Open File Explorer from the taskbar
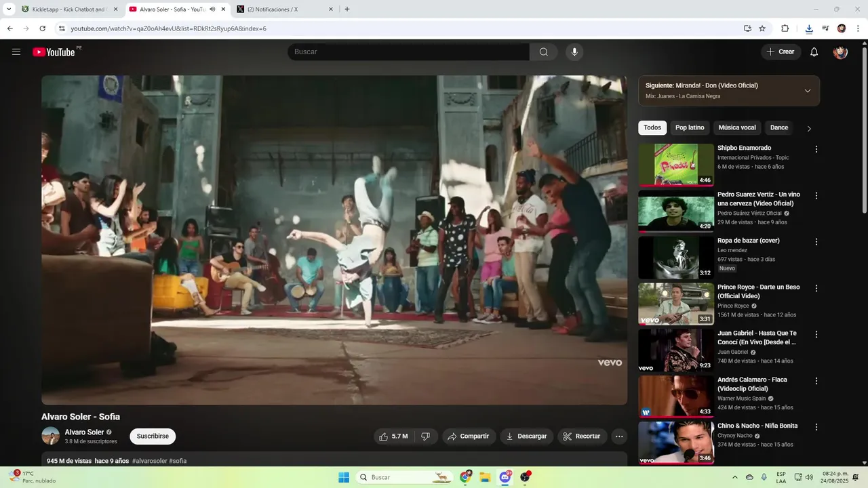The width and height of the screenshot is (868, 488). pos(485,477)
